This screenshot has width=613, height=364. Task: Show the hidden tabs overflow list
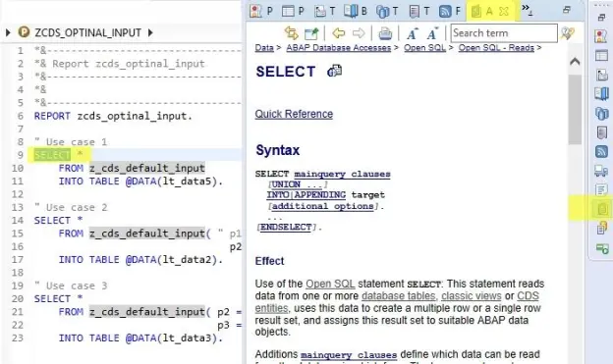point(527,10)
